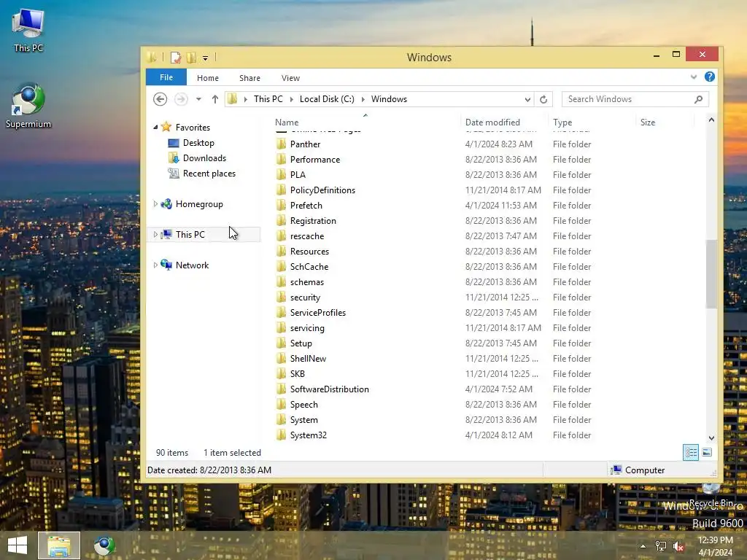Go back with the Back arrow
This screenshot has width=747, height=560.
pos(160,99)
